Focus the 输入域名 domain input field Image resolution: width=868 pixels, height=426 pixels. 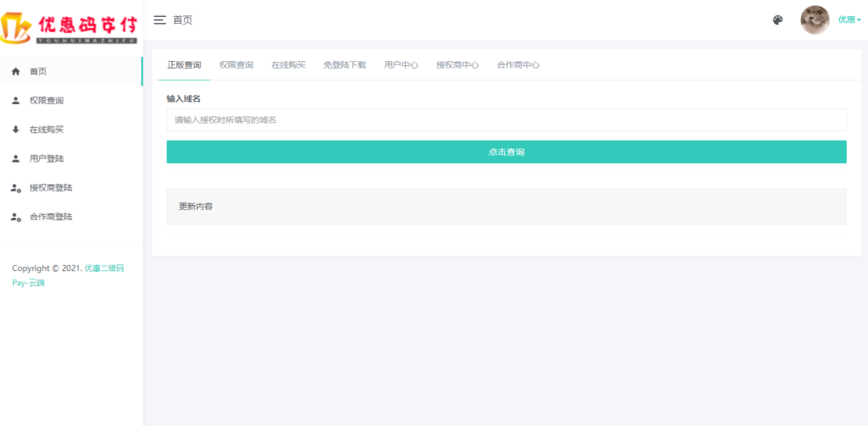(x=506, y=120)
